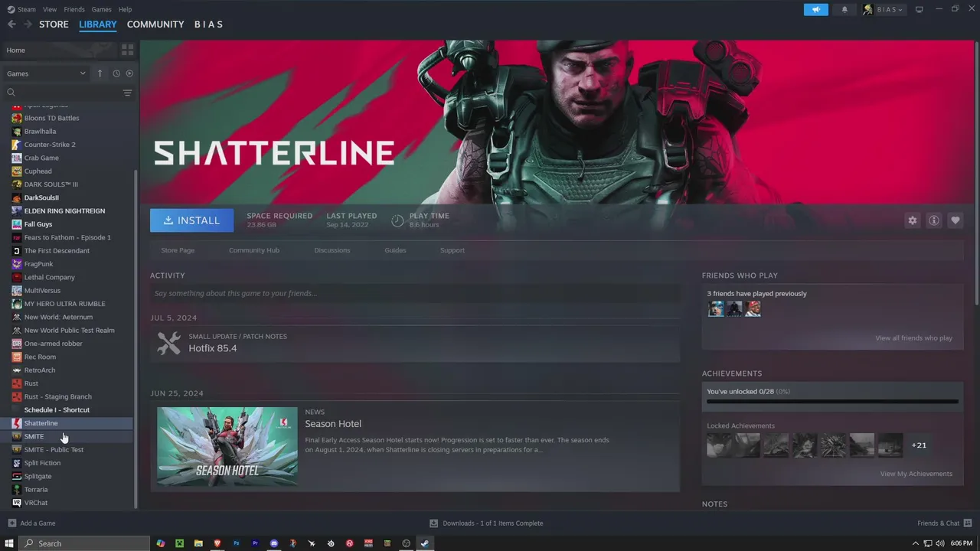Open the collections grid view icon
This screenshot has width=980, height=551.
pyautogui.click(x=127, y=50)
